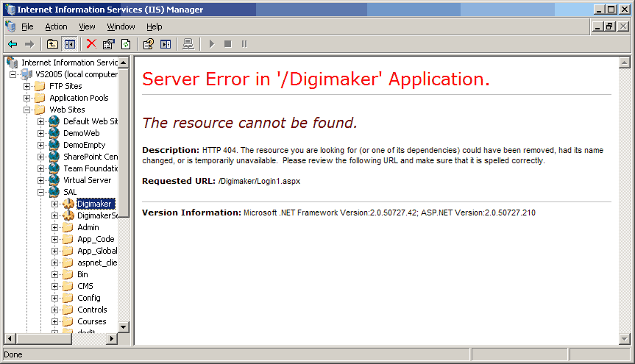This screenshot has height=364, width=635.
Task: Expand the Application Pools node
Action: pyautogui.click(x=26, y=98)
